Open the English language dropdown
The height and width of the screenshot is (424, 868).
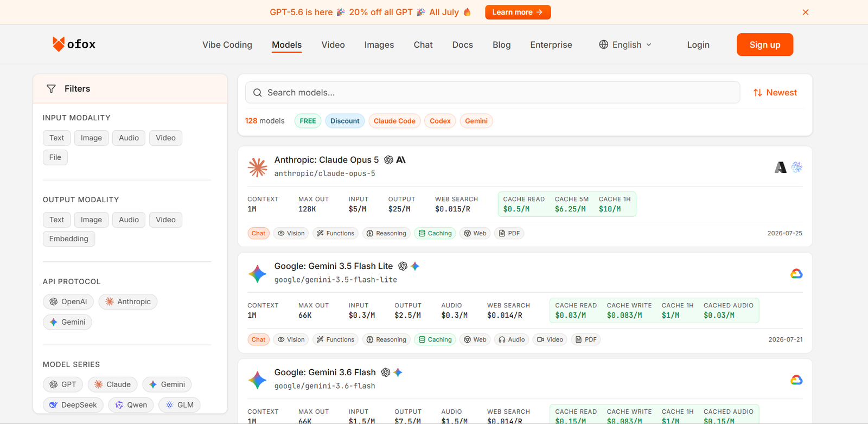(626, 44)
